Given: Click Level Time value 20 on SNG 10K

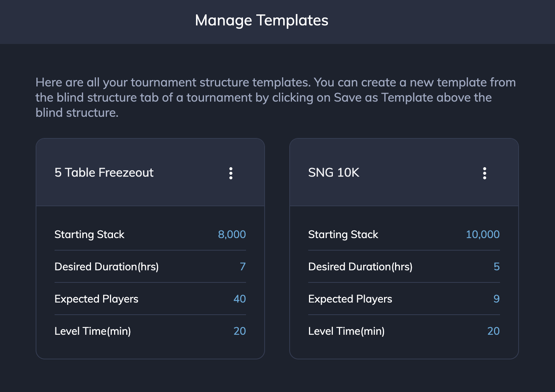Looking at the screenshot, I should pyautogui.click(x=493, y=331).
